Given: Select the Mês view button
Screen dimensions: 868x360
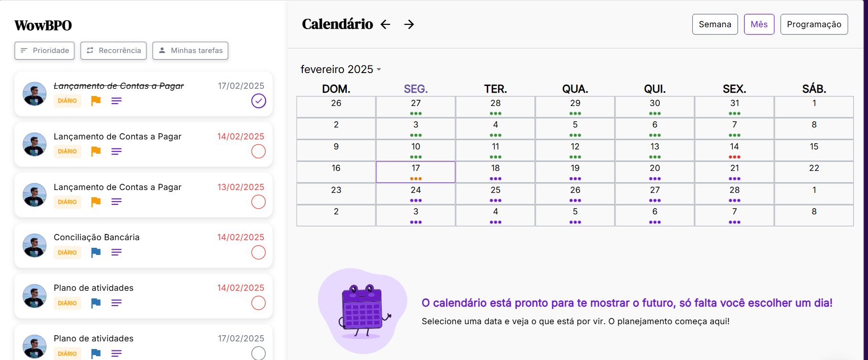Looking at the screenshot, I should (759, 24).
